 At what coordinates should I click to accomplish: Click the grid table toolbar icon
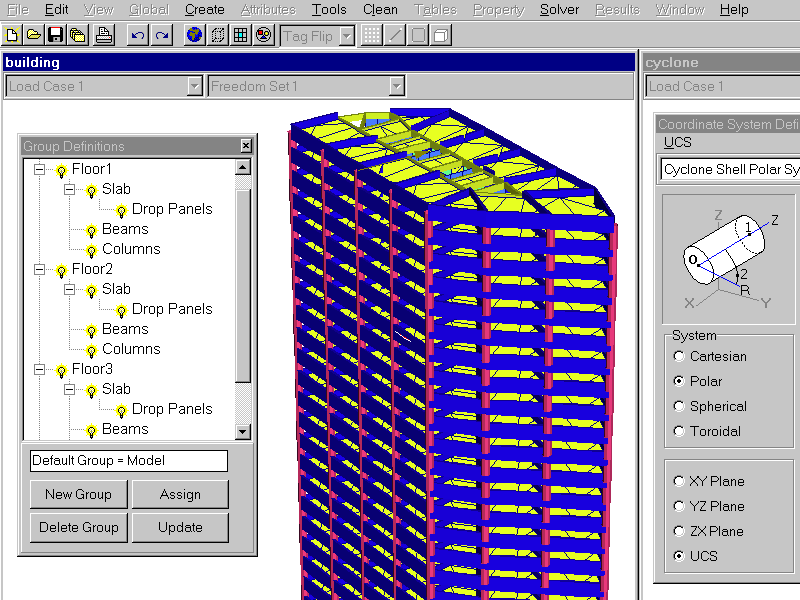coord(240,36)
